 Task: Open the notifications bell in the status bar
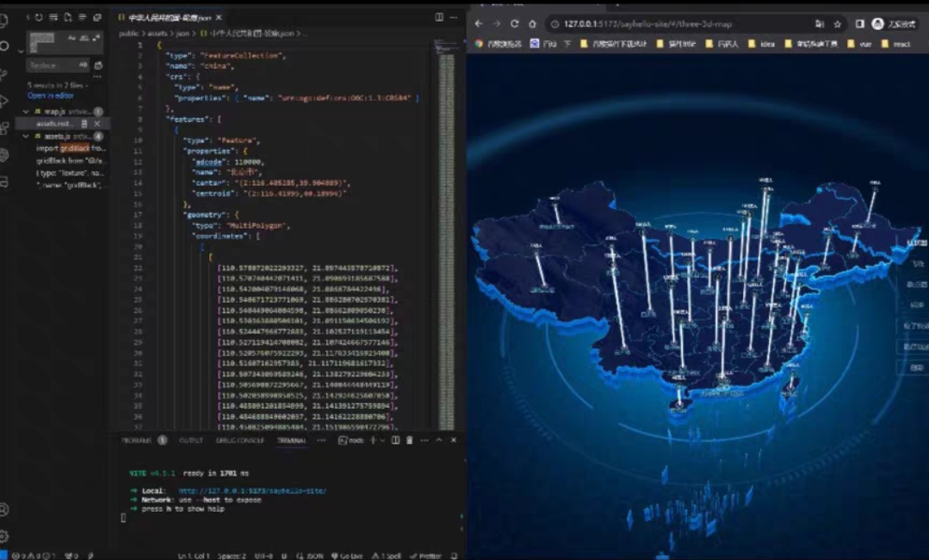[x=454, y=556]
